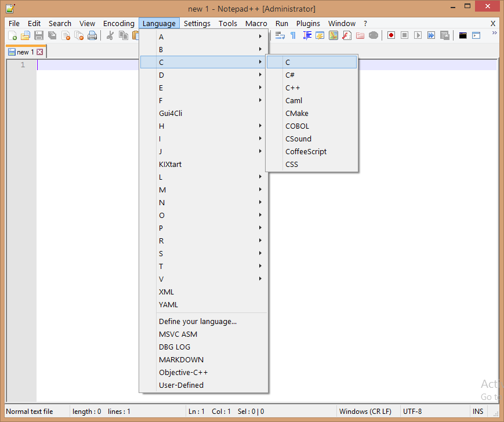Click the Save All toolbar icon
The width and height of the screenshot is (504, 422).
[x=52, y=35]
